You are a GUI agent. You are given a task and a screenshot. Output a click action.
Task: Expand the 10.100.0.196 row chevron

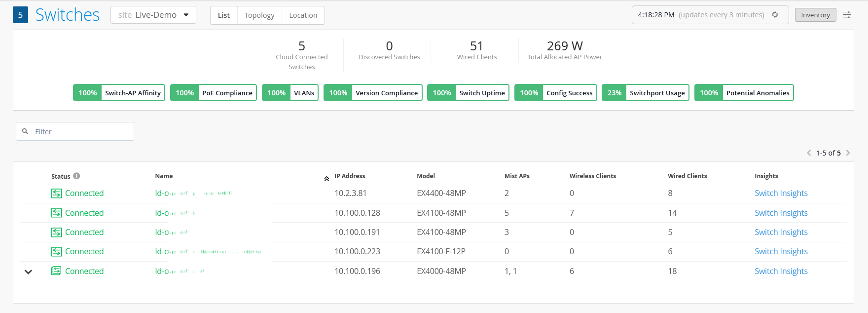coord(29,272)
